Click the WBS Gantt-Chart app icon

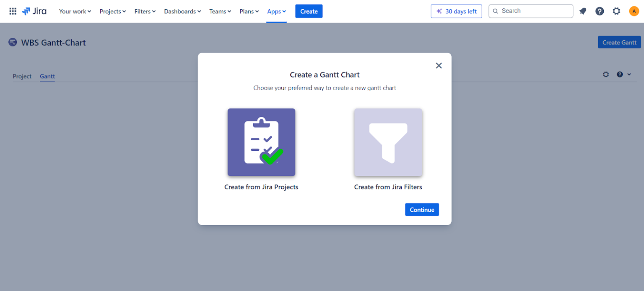pyautogui.click(x=13, y=42)
